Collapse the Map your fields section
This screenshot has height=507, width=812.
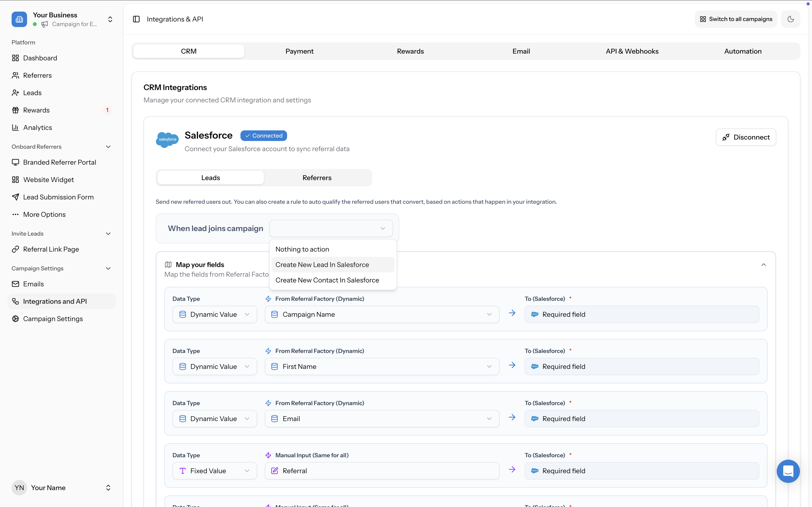click(x=763, y=265)
